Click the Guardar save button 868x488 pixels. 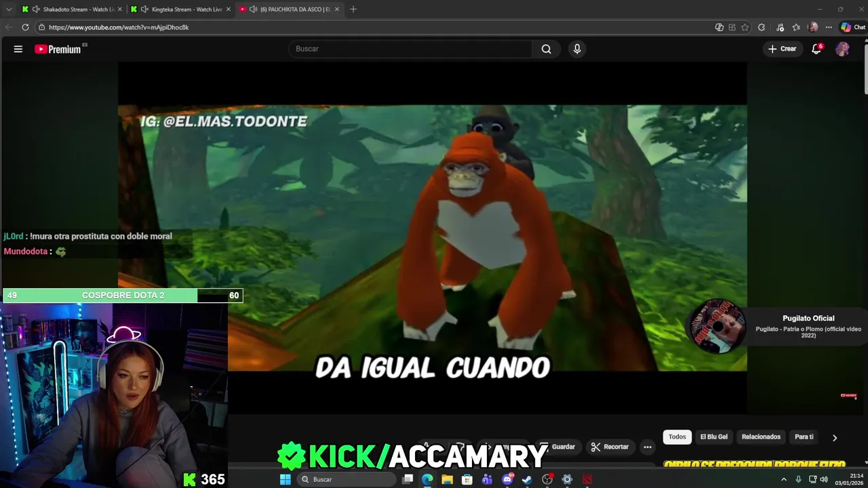point(559,447)
